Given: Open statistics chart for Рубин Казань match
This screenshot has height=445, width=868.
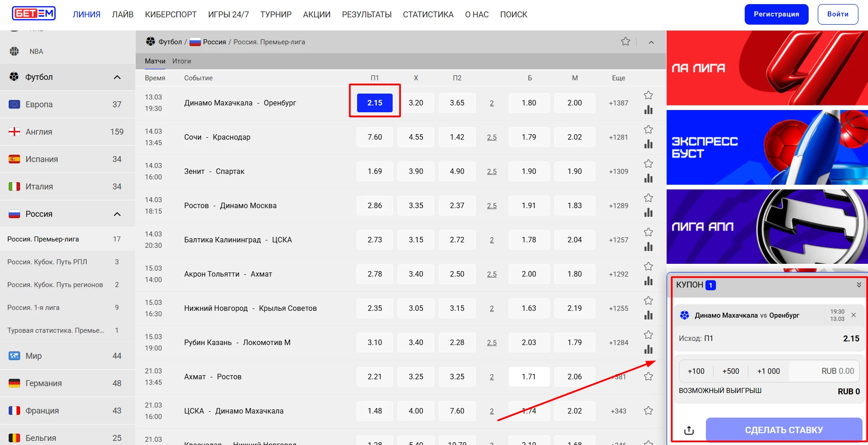Looking at the screenshot, I should (648, 350).
